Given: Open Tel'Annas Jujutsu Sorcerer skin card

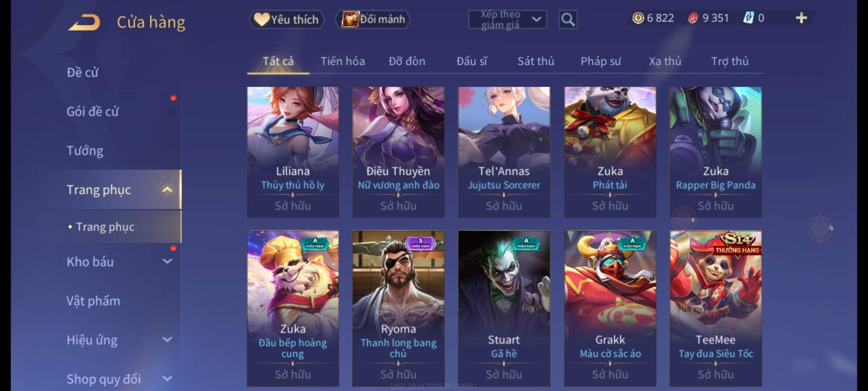Looking at the screenshot, I should pos(504,152).
